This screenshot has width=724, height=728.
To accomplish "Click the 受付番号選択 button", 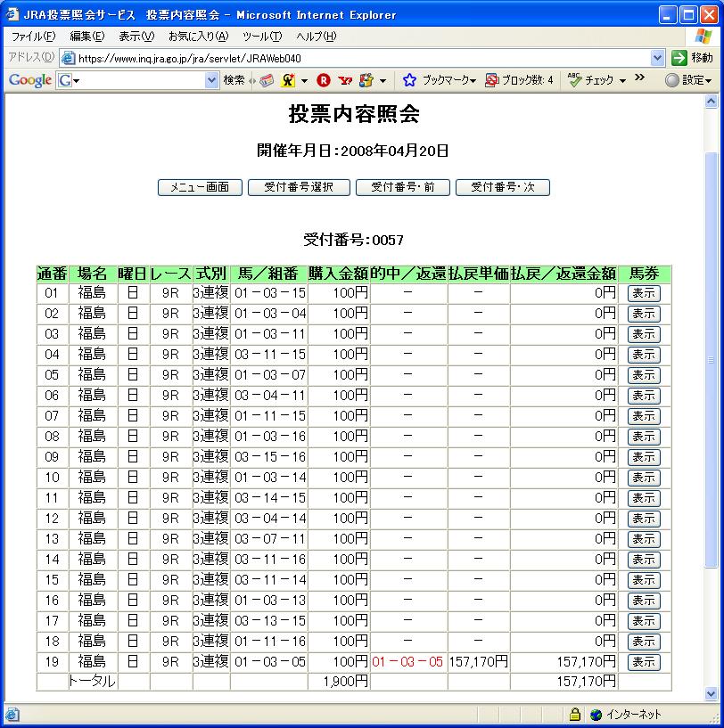I will click(299, 188).
